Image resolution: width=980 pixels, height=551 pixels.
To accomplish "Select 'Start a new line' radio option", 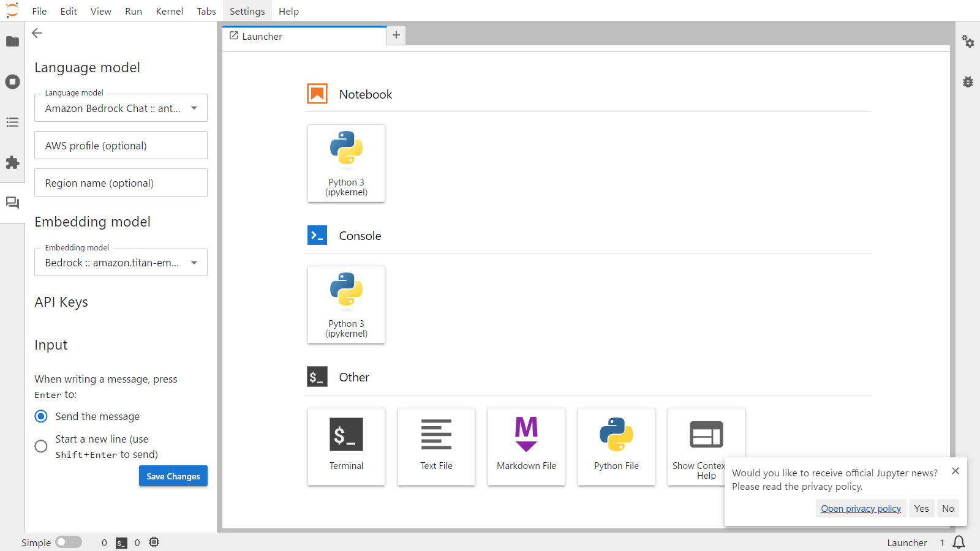I will point(41,446).
